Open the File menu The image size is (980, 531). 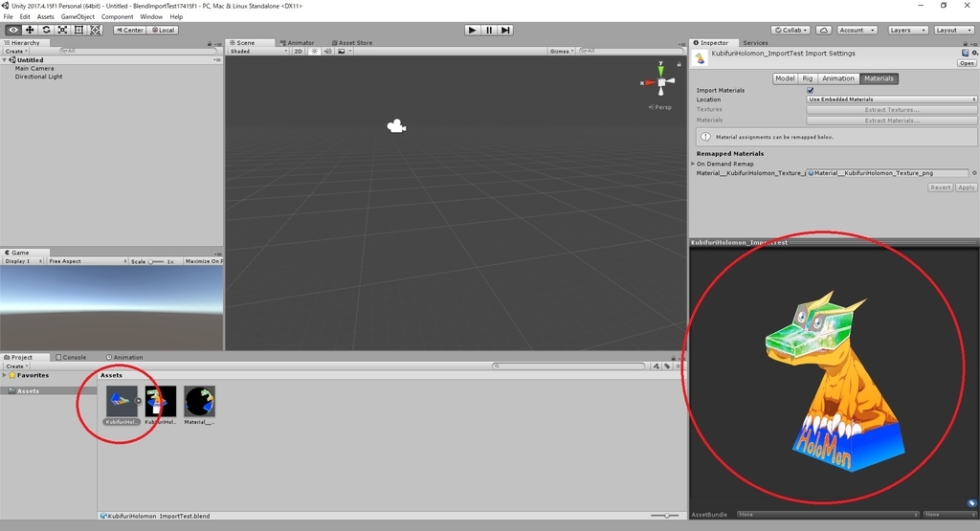click(x=8, y=17)
